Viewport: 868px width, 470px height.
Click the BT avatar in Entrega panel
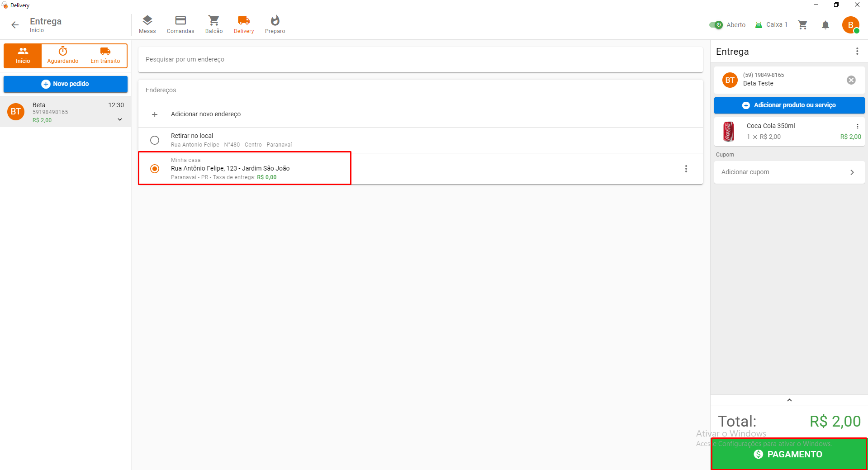[x=730, y=80]
